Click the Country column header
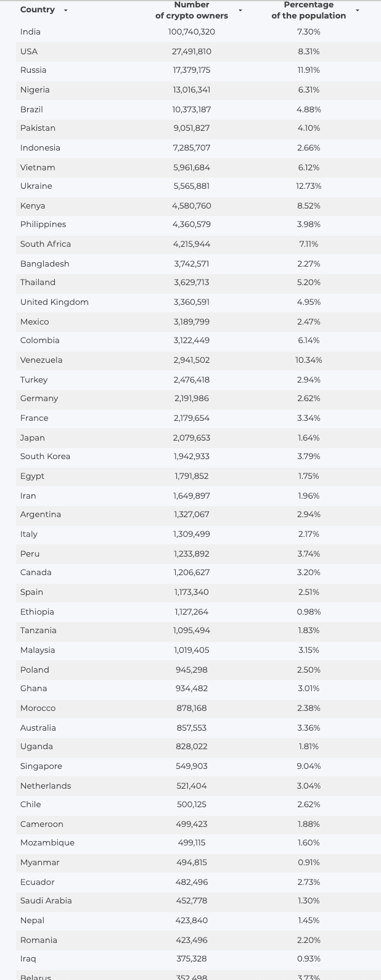Image resolution: width=381 pixels, height=980 pixels. tap(37, 10)
